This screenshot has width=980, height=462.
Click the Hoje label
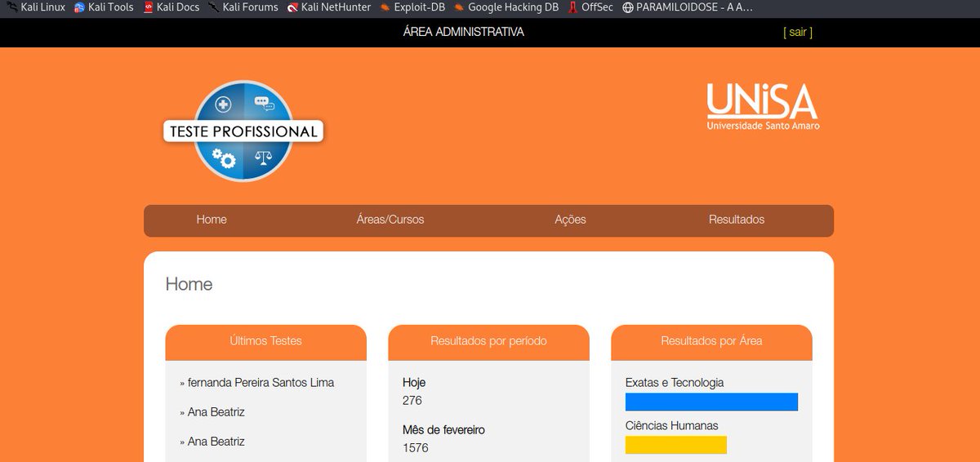point(414,383)
